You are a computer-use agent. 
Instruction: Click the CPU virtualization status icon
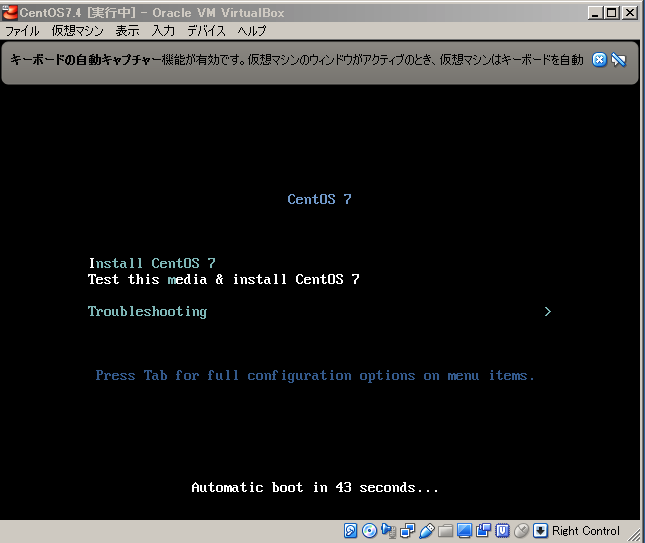click(502, 531)
